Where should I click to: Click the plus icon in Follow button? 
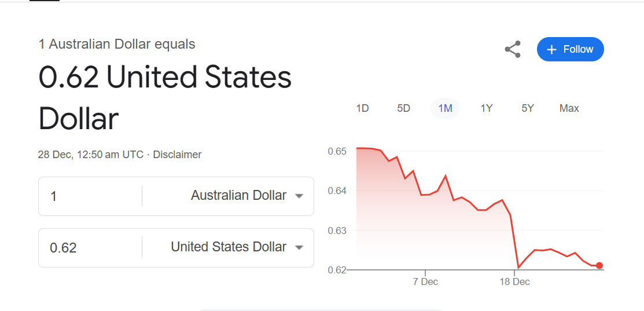(551, 50)
